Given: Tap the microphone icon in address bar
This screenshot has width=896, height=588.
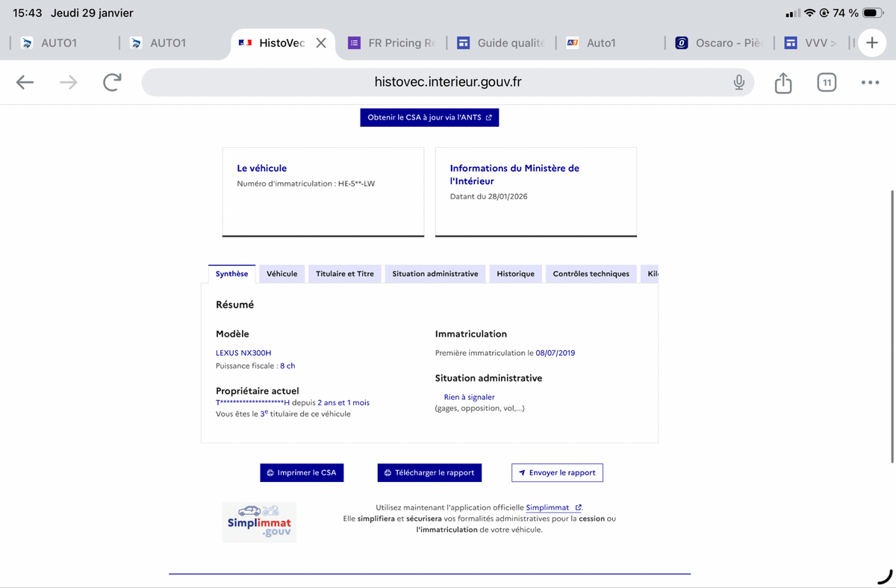Looking at the screenshot, I should [738, 82].
